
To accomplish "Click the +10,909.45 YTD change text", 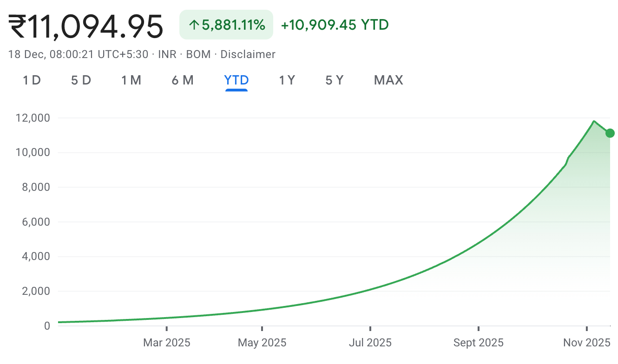I will tap(335, 25).
